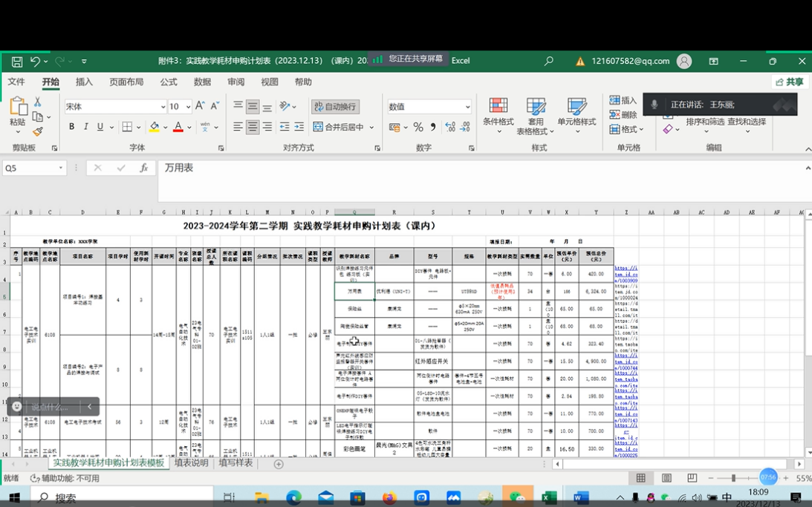Screen dimensions: 812x507
Task: Toggle align text right
Action: [267, 127]
